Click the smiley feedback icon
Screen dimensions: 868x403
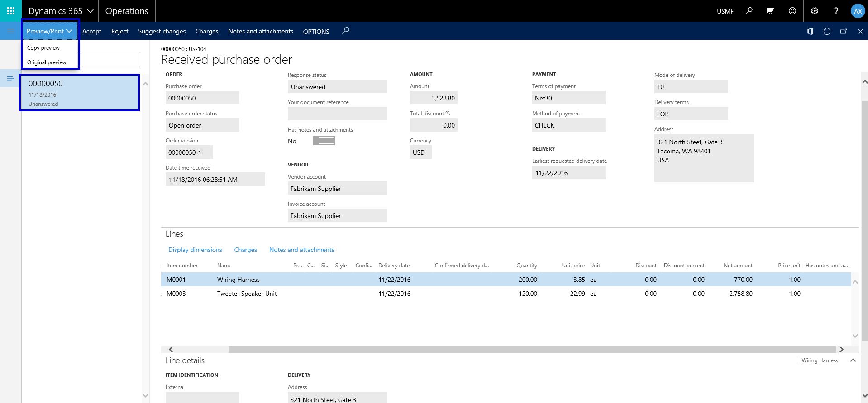(x=792, y=11)
